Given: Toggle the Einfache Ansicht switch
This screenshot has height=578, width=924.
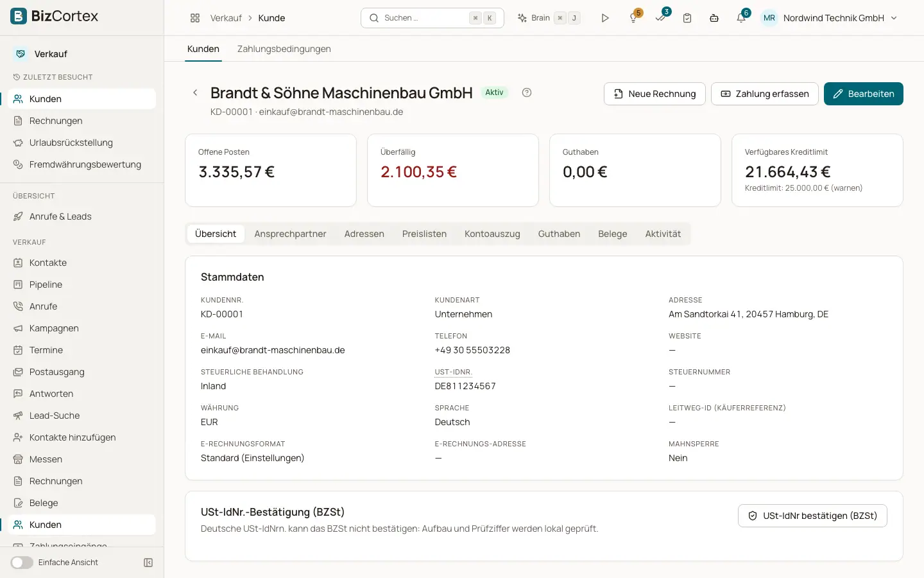Looking at the screenshot, I should pos(22,563).
